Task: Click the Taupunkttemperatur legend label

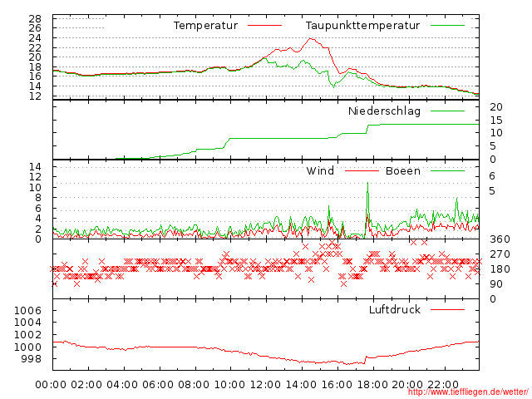Action: 362,26
